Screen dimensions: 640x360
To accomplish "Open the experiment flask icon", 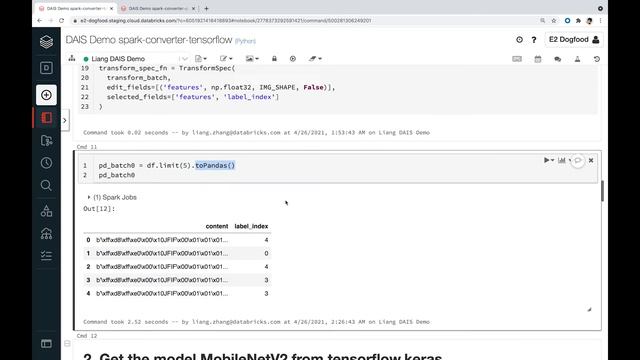I will point(577,59).
